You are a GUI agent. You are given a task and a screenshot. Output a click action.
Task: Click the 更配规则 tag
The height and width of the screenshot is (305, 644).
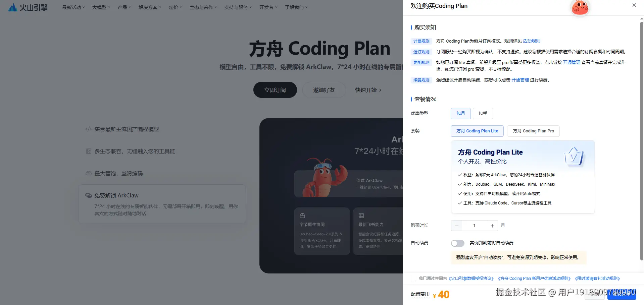click(421, 63)
